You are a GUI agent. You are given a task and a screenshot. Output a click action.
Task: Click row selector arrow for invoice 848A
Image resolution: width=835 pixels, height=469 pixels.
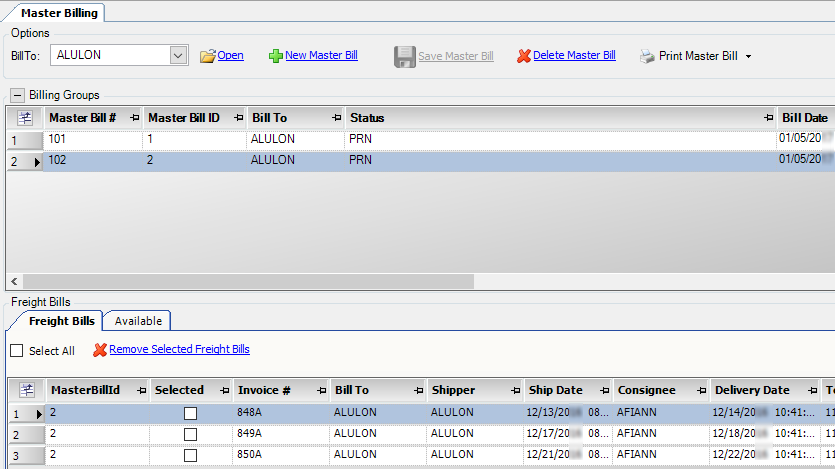pyautogui.click(x=39, y=414)
